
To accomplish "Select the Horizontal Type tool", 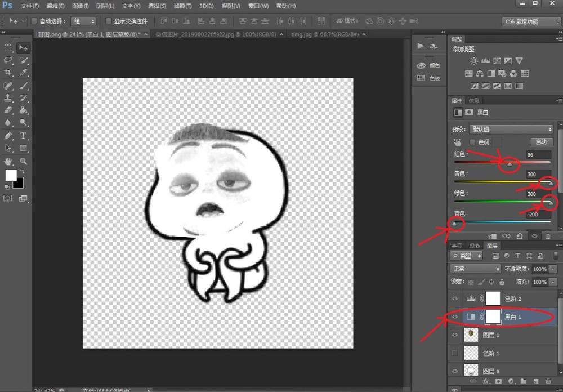I will [23, 136].
